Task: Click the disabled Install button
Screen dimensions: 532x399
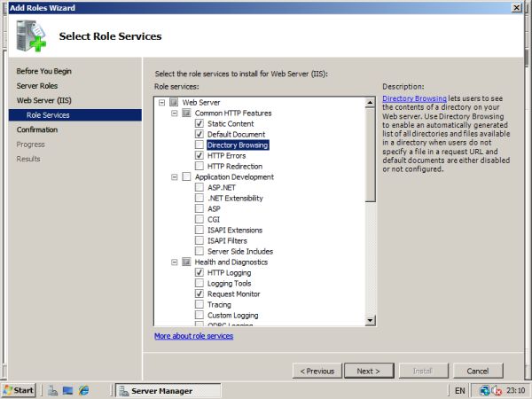Action: point(423,371)
